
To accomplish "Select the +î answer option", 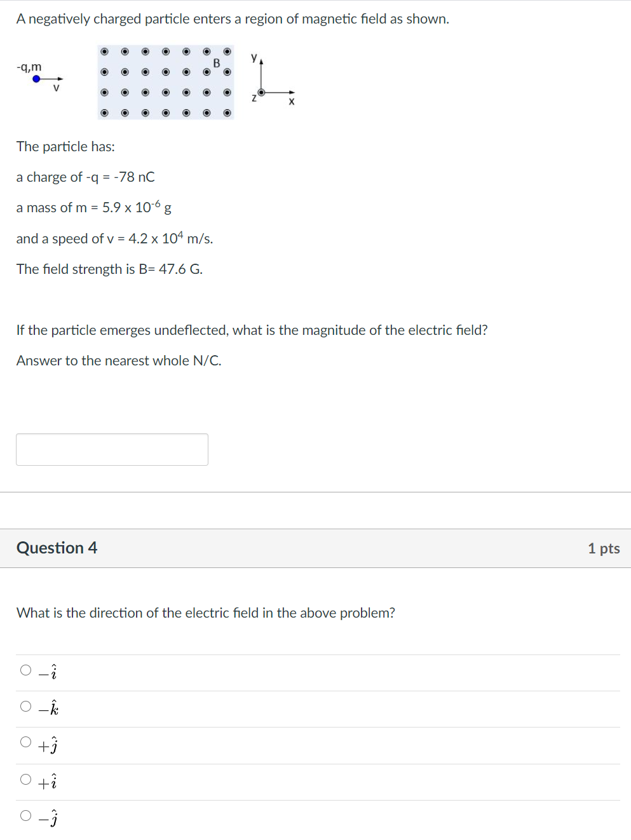I will [25, 779].
